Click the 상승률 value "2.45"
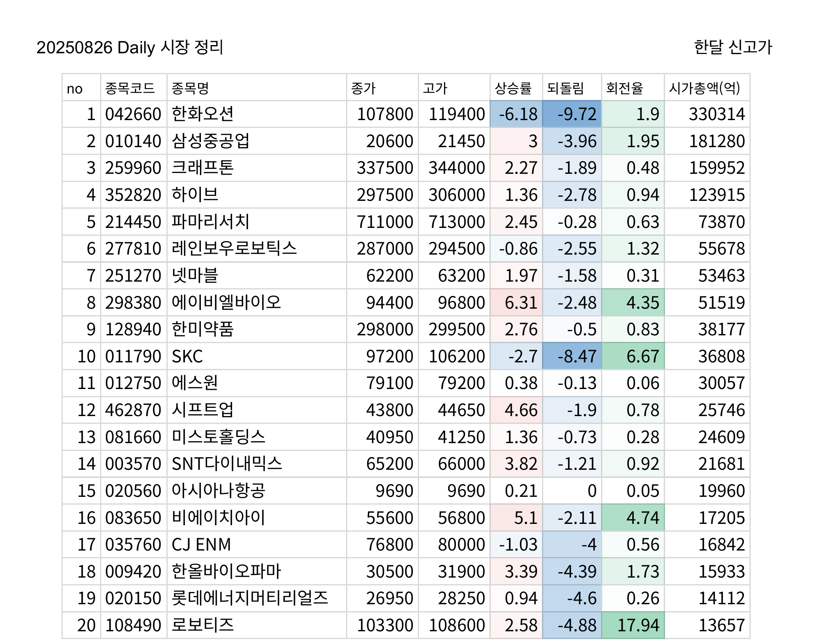Screen dimensions: 813x644 [x=521, y=222]
